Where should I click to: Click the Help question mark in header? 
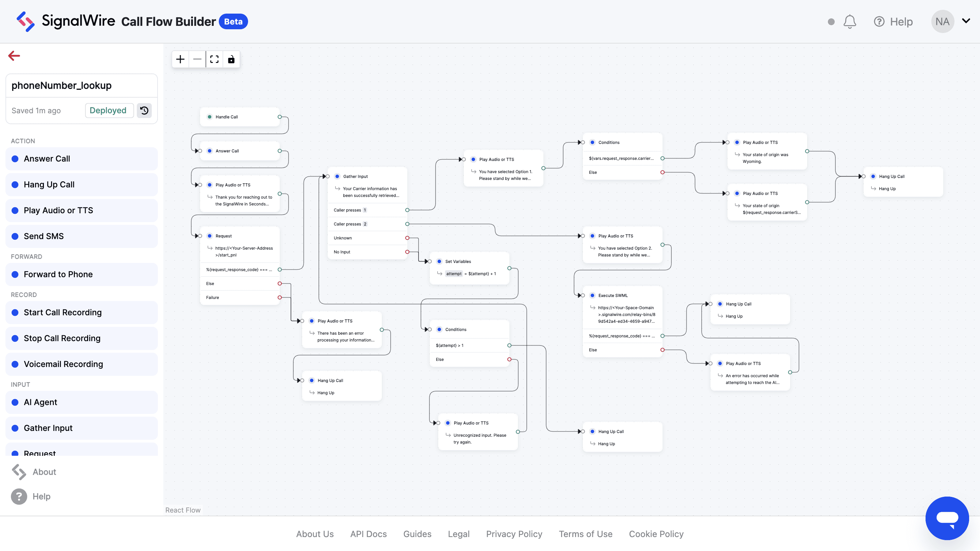(879, 22)
